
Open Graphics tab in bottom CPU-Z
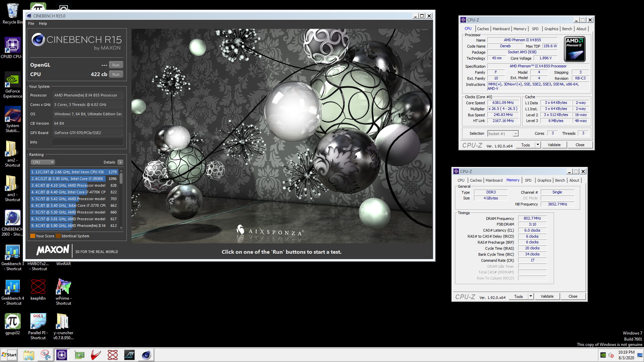544,180
